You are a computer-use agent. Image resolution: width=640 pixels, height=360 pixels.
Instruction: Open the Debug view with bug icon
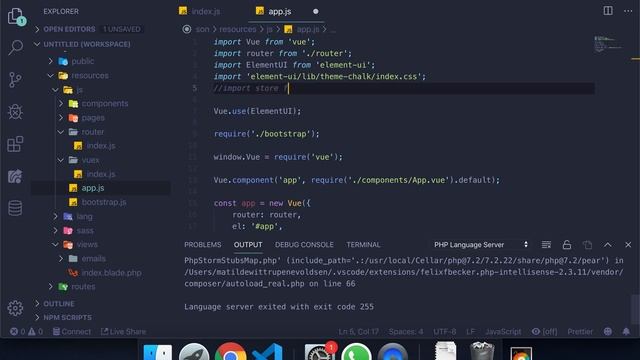(x=16, y=111)
